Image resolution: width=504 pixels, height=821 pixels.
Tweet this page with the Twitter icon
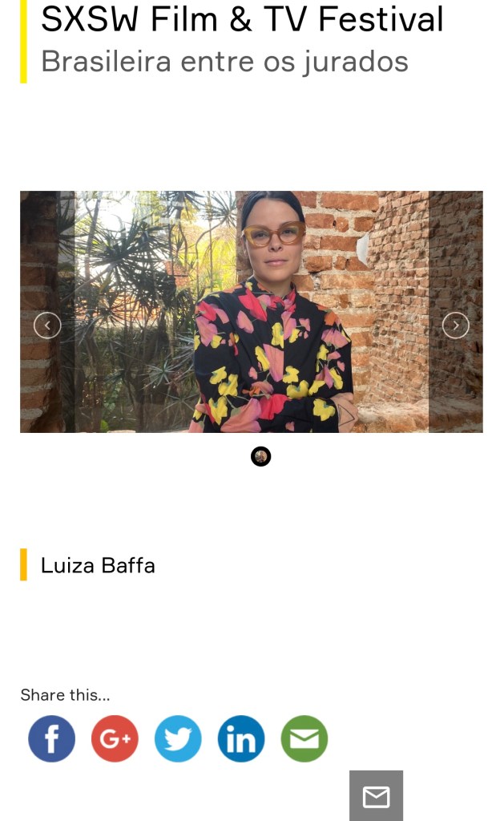[178, 738]
